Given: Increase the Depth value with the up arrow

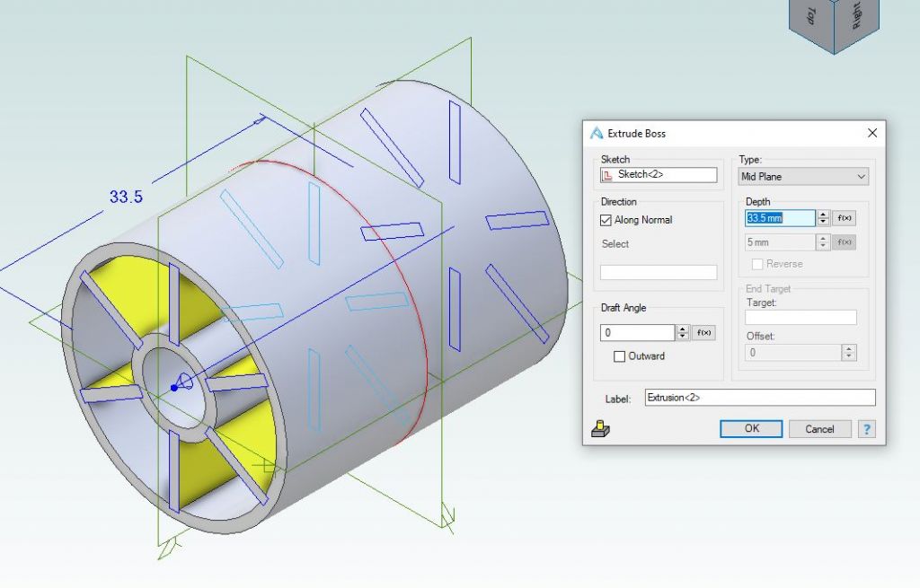Looking at the screenshot, I should [824, 215].
